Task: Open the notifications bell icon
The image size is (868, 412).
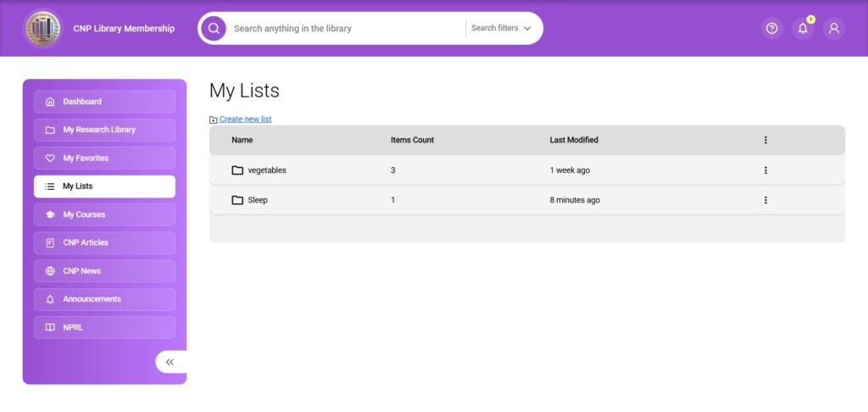Action: click(x=803, y=28)
